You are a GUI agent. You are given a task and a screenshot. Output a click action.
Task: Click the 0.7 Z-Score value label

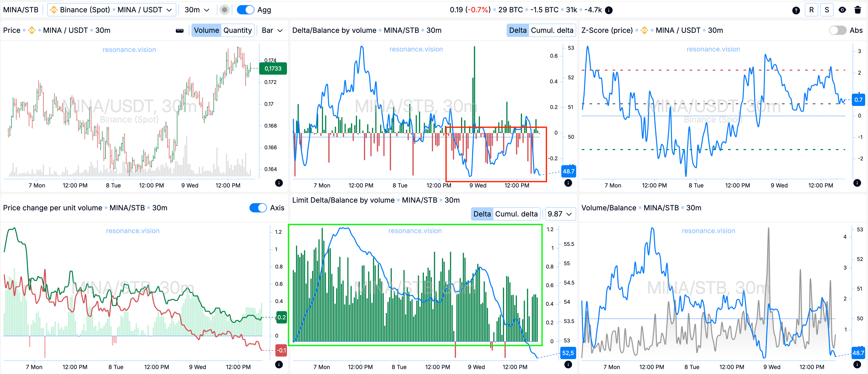[x=858, y=100]
